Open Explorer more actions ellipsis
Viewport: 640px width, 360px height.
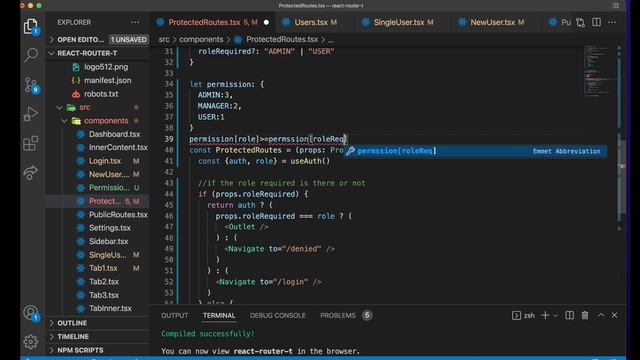tap(135, 22)
